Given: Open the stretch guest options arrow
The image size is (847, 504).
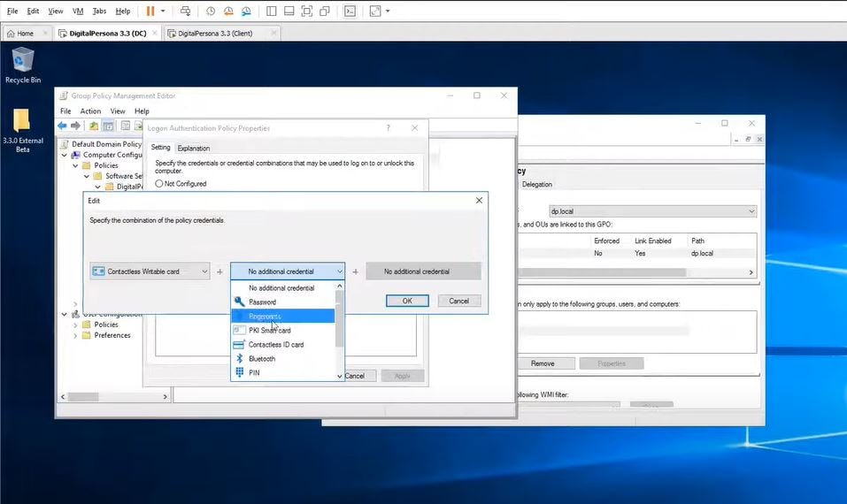Looking at the screenshot, I should 388,11.
